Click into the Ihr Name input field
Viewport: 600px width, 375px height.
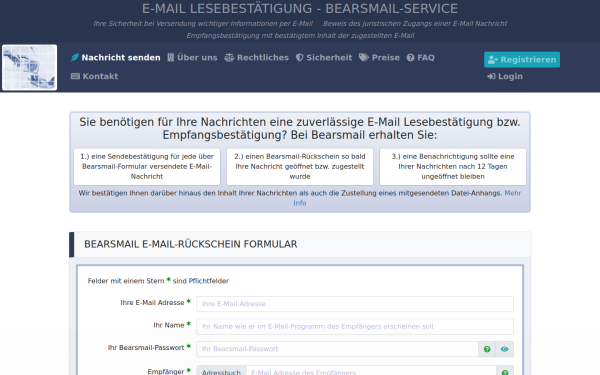pyautogui.click(x=355, y=326)
